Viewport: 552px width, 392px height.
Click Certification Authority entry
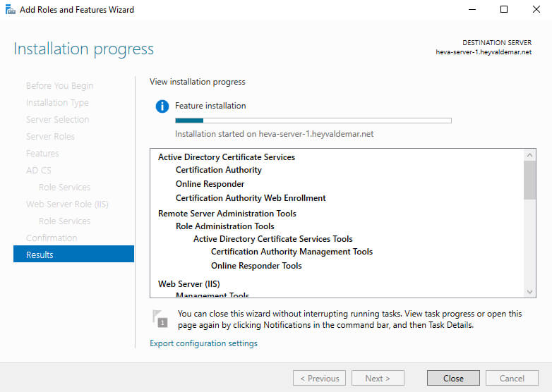click(x=219, y=170)
